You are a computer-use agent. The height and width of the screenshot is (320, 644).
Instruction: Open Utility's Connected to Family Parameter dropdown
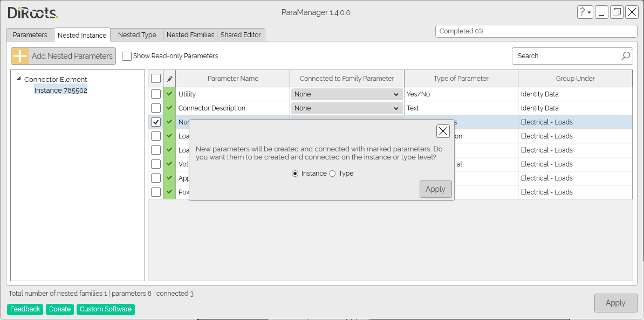tap(347, 94)
